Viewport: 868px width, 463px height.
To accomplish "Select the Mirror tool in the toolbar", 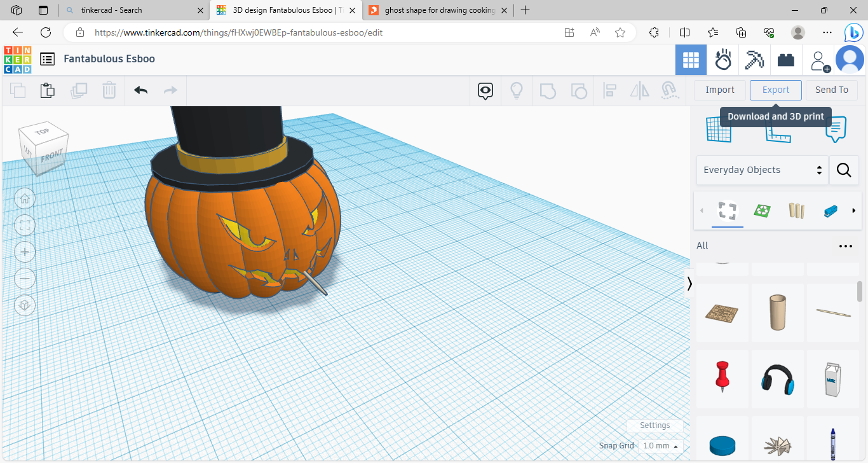I will point(639,90).
